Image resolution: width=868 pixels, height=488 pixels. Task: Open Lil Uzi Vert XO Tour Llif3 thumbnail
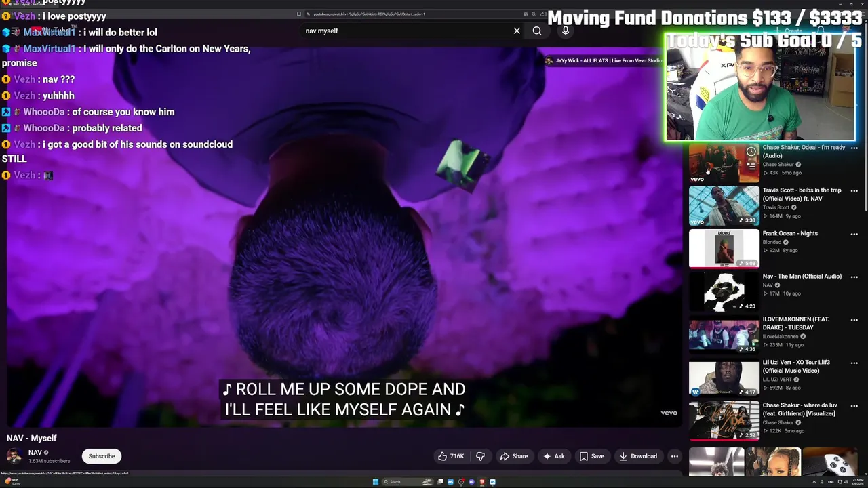coord(724,378)
